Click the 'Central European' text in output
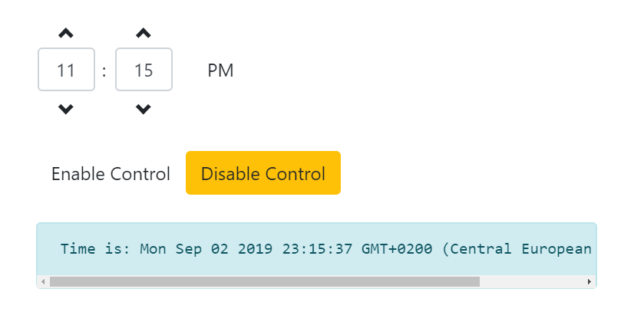This screenshot has height=315, width=644. tap(517, 249)
